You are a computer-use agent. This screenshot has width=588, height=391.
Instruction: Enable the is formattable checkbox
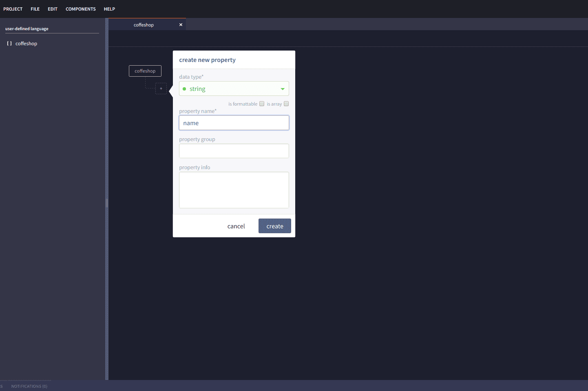tap(262, 104)
